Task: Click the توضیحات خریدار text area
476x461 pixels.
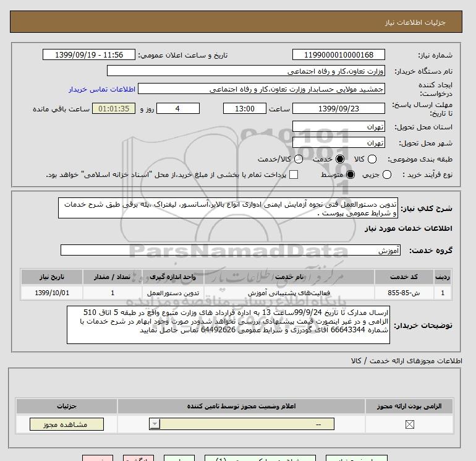Action: pyautogui.click(x=228, y=325)
